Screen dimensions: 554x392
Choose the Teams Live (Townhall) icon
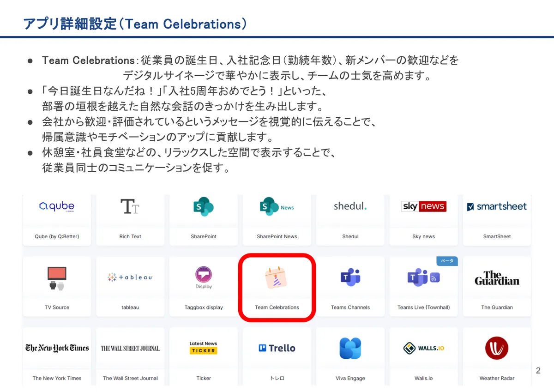click(423, 277)
